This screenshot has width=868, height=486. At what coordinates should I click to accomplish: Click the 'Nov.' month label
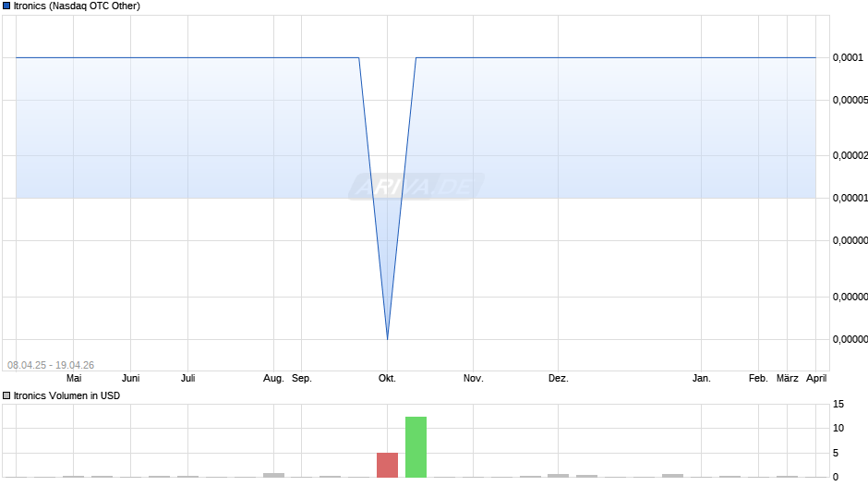tap(474, 379)
